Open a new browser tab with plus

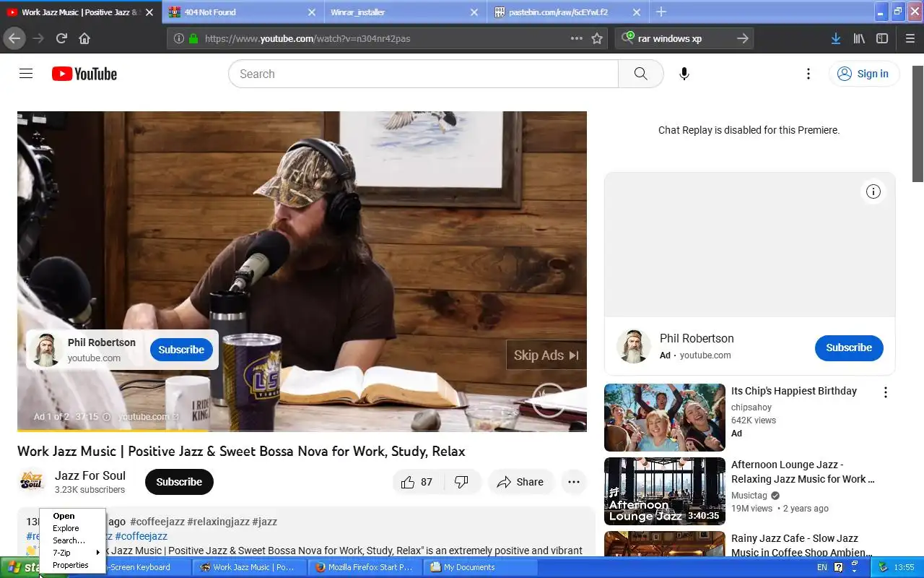[x=661, y=12]
